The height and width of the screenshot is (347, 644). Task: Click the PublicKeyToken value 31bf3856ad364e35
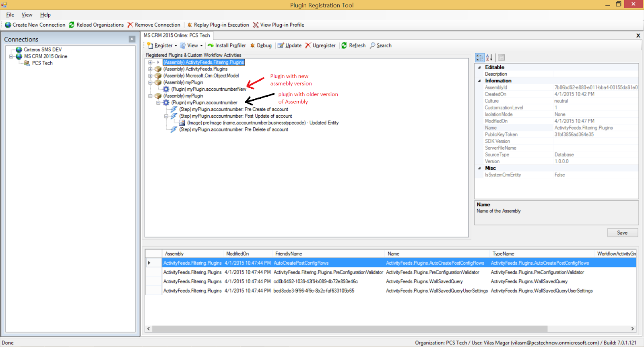tap(596, 135)
